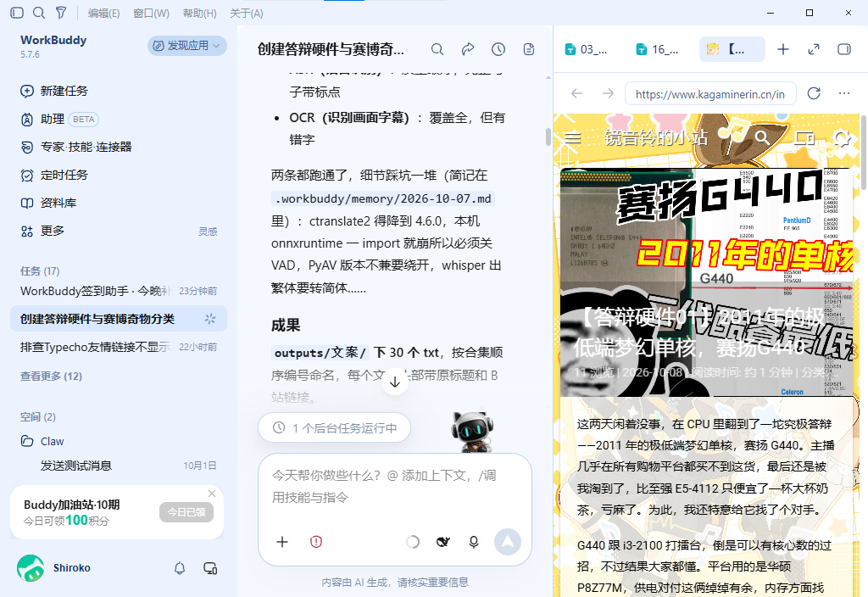868x597 pixels.
Task: Switch to the 03_ tab
Action: [587, 49]
